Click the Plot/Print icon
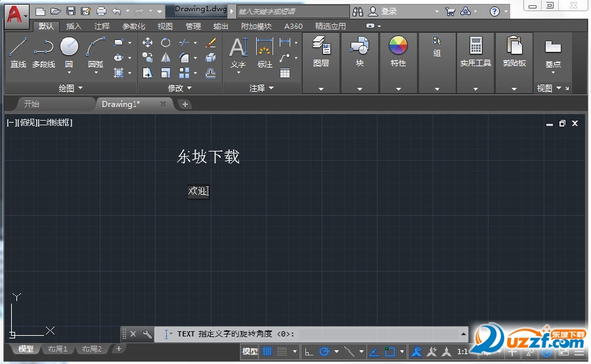 click(x=101, y=11)
